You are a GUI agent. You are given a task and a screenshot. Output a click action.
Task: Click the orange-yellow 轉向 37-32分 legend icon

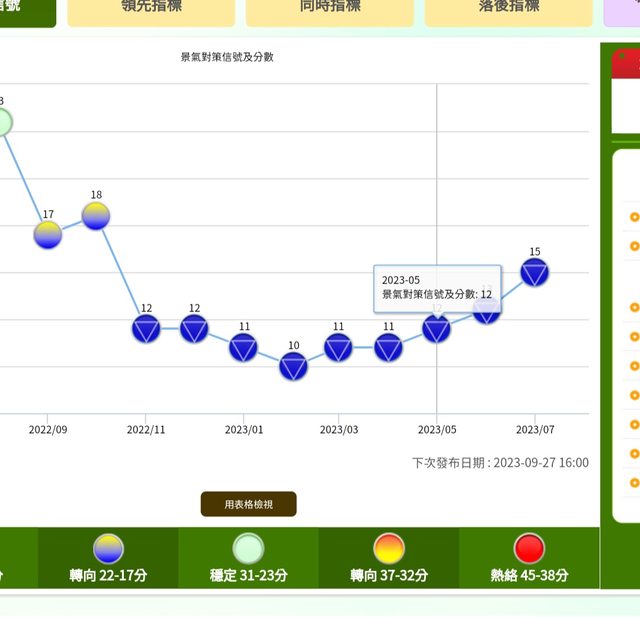(x=388, y=548)
